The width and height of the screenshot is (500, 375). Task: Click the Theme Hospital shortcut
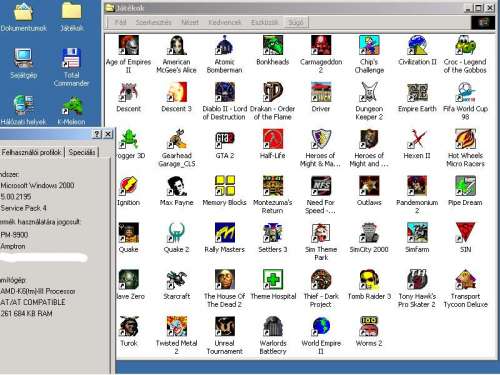tap(273, 279)
